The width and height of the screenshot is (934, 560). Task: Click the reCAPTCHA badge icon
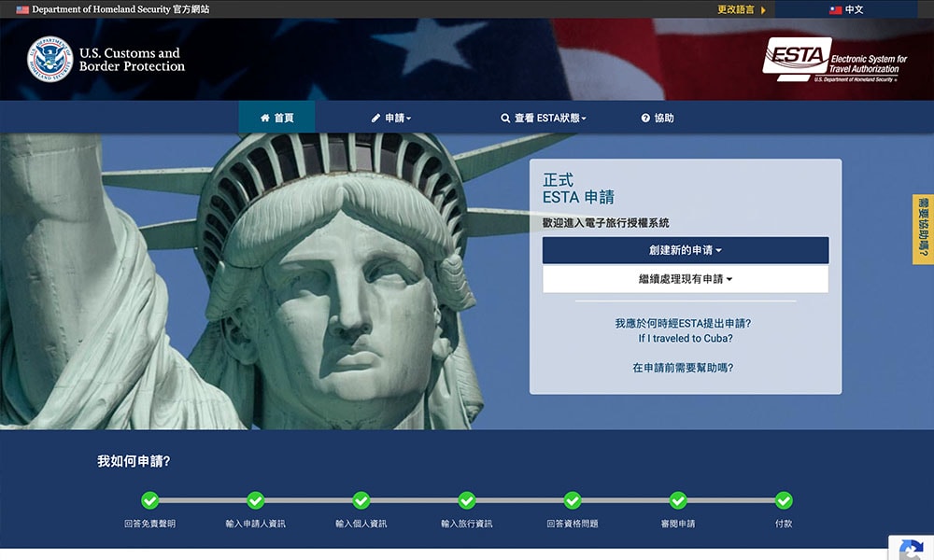click(912, 549)
